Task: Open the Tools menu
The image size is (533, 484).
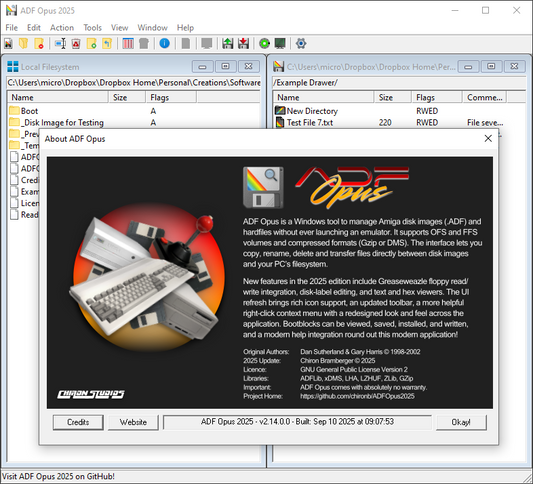Action: [x=92, y=28]
